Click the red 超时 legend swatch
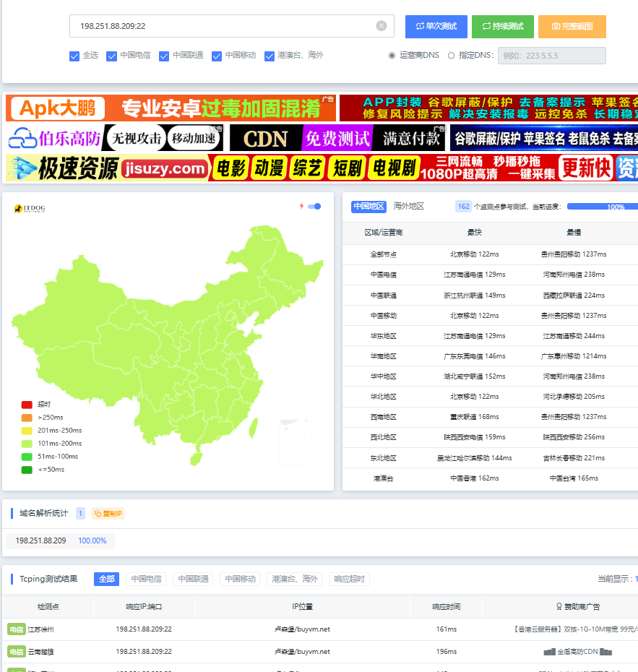The width and height of the screenshot is (638, 672). point(27,405)
